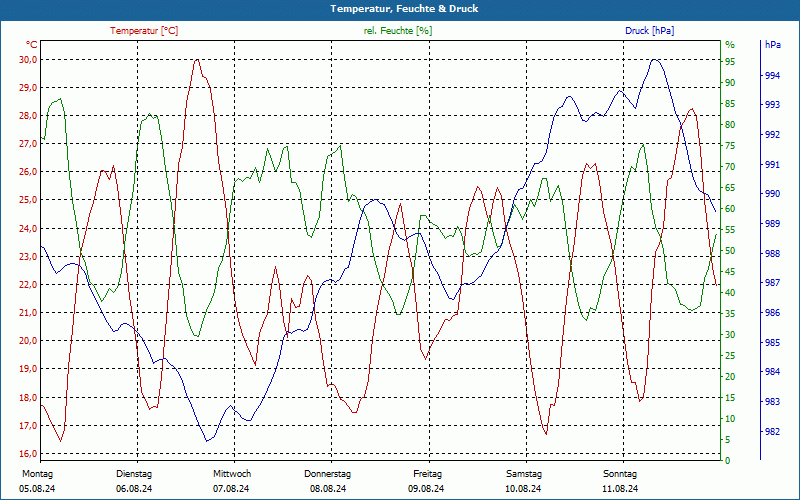Click the '983' pressure axis value
Viewport: 800px width, 500px height.
coord(773,402)
